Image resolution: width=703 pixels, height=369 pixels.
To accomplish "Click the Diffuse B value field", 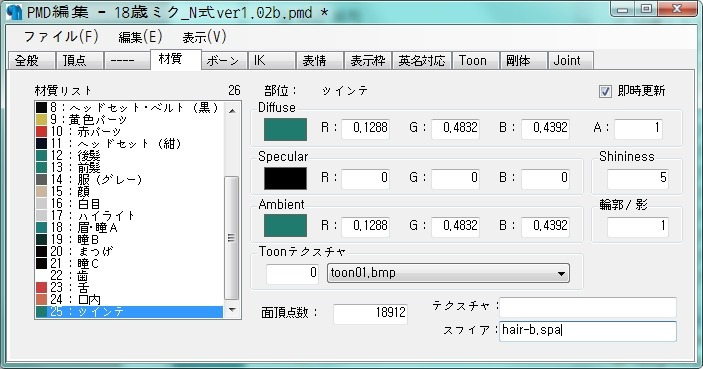I will pyautogui.click(x=546, y=129).
